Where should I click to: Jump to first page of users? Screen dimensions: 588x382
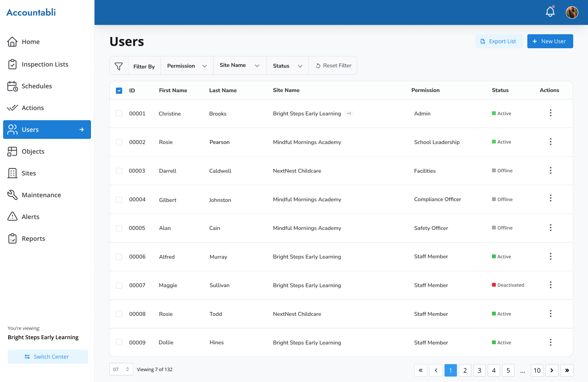point(421,370)
